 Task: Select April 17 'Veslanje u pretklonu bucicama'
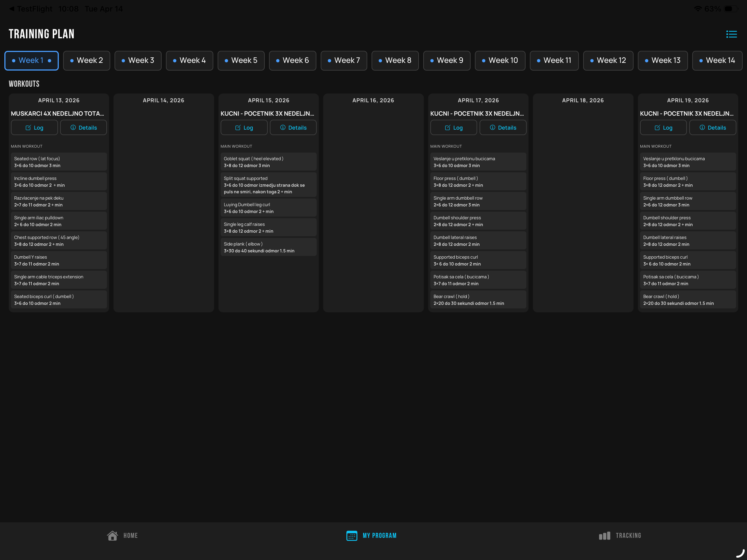[478, 162]
